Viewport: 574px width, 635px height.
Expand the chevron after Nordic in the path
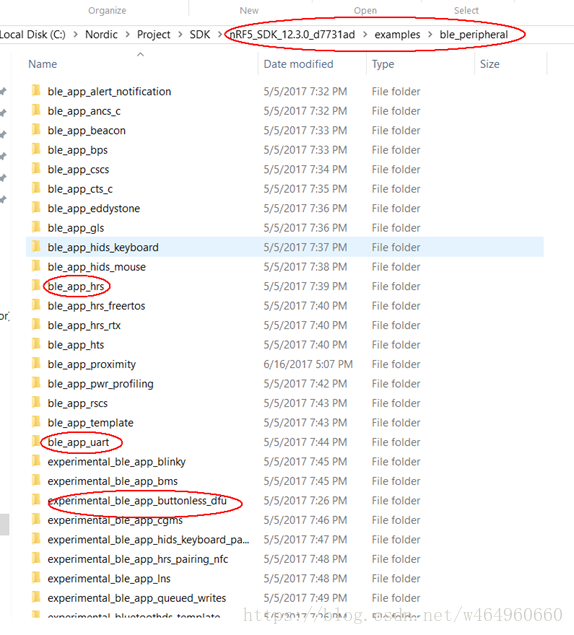[127, 35]
